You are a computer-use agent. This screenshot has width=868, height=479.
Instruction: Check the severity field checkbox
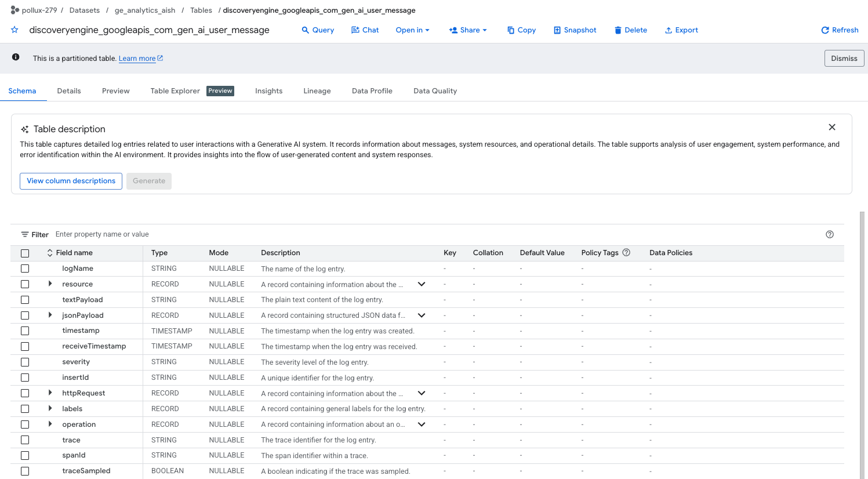coord(25,362)
